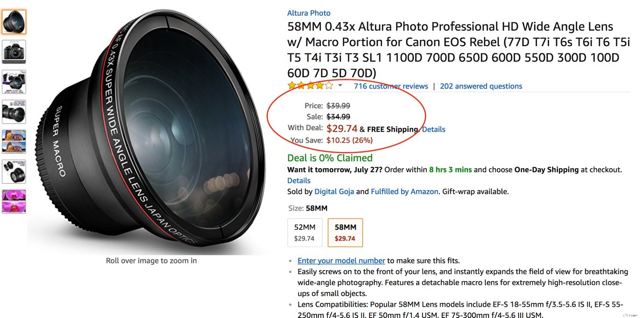Click the Fulfilled by Amazon link
This screenshot has width=644, height=318.
pos(404,191)
